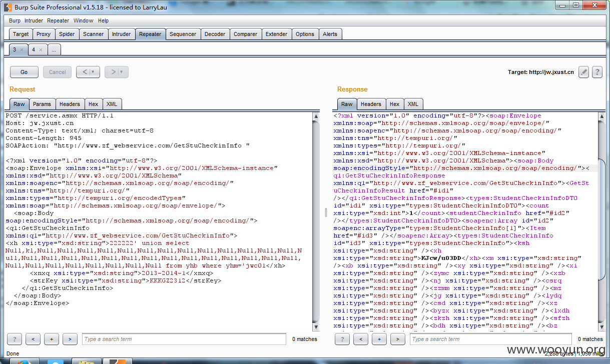Click the request pane vertical scrollbar
Image resolution: width=610 pixels, height=364 pixels.
coord(316,221)
